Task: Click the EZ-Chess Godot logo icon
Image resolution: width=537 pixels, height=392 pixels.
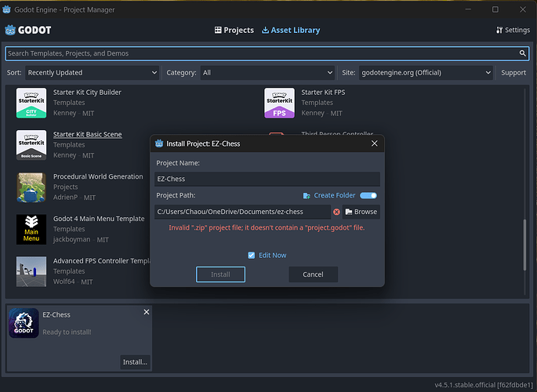Action: click(x=24, y=322)
